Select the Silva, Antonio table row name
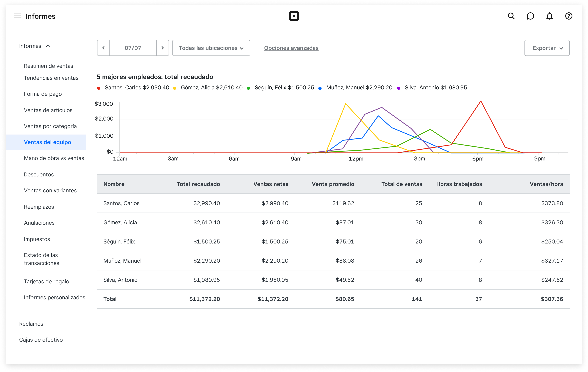The width and height of the screenshot is (588, 372). coord(120,280)
